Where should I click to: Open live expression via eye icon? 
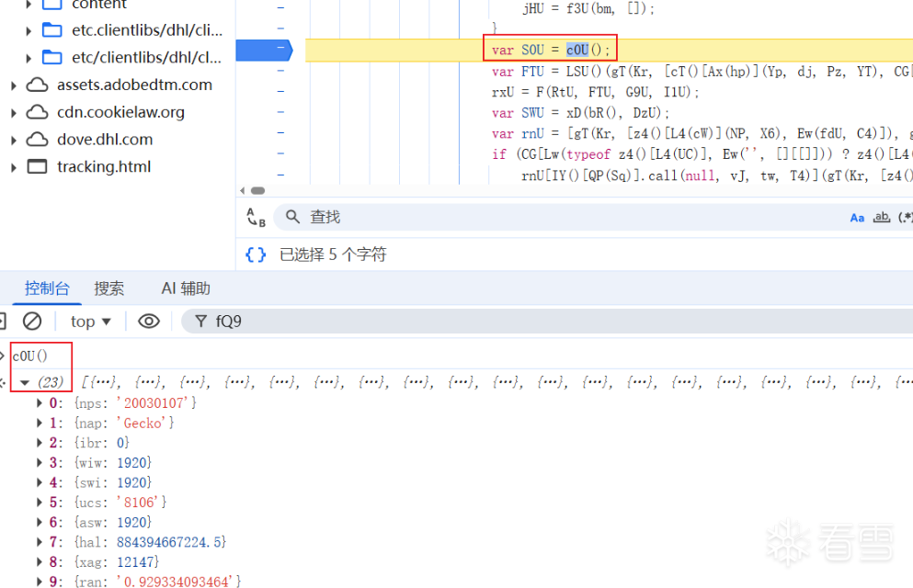point(149,321)
